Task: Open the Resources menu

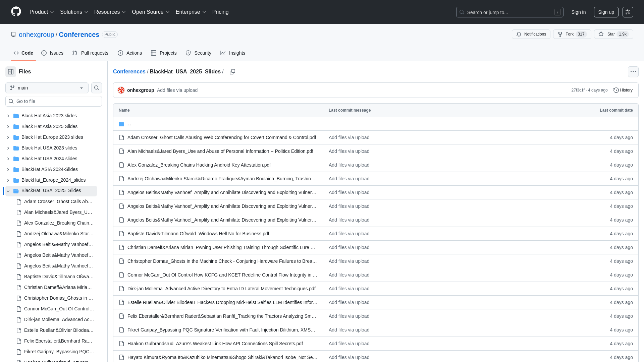Action: coord(110,12)
